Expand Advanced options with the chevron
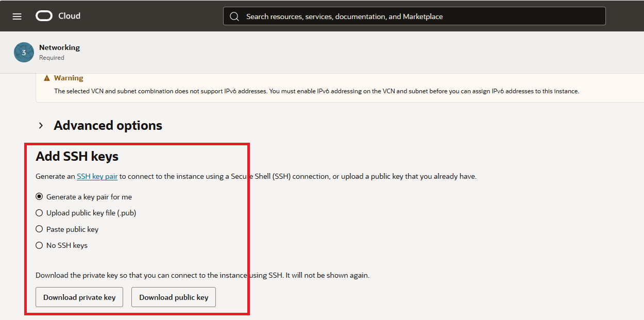Screen dimensions: 644x320 [x=41, y=126]
